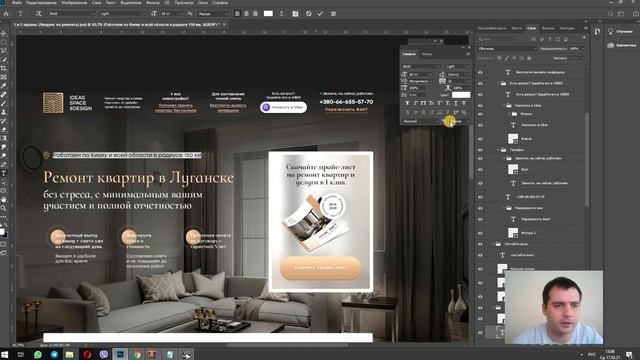Turn layer filtering on or off
The width and height of the screenshot is (640, 360).
pos(584,38)
